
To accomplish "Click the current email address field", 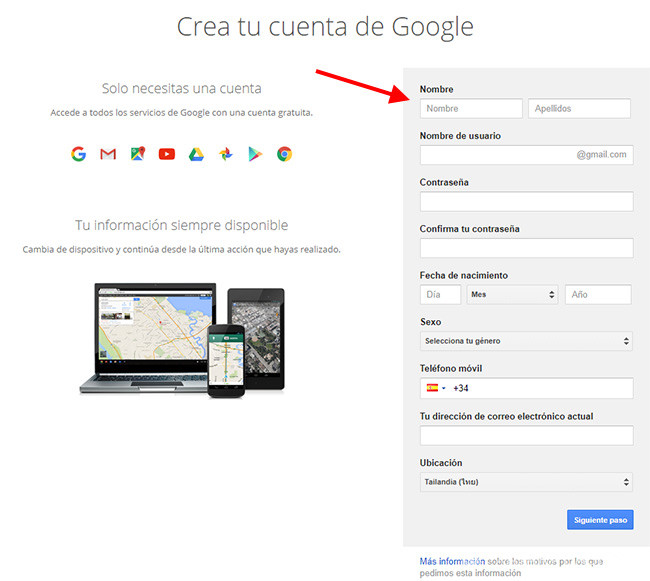I will coord(526,435).
